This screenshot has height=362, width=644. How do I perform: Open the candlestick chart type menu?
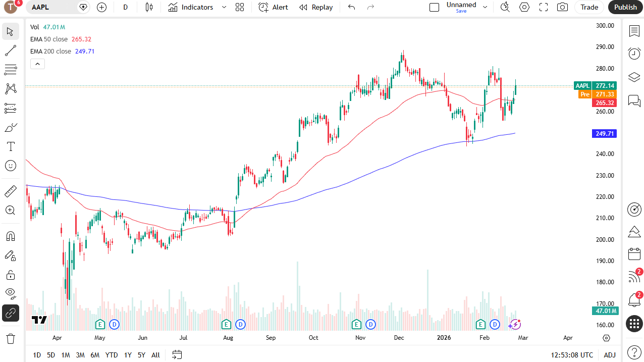click(x=149, y=7)
